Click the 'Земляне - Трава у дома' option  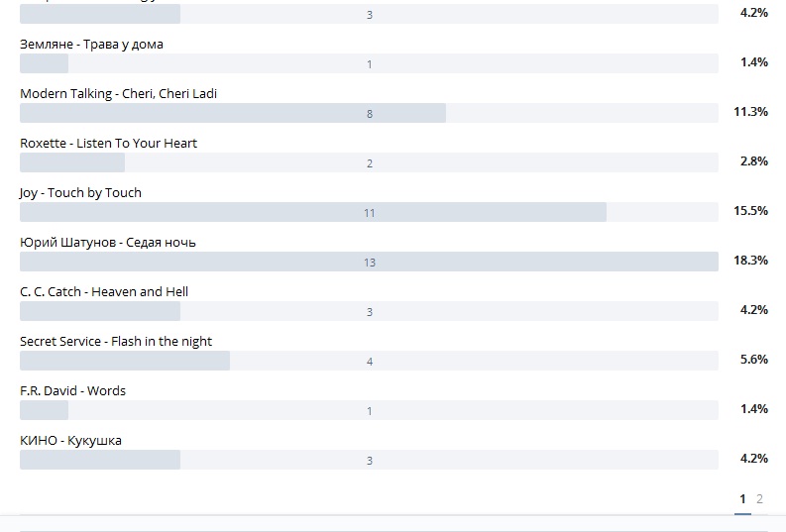tap(91, 45)
